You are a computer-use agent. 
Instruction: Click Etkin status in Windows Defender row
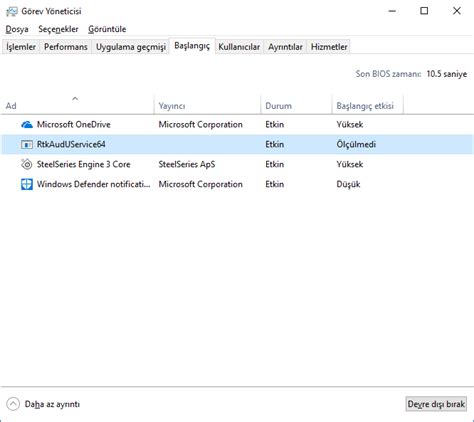point(275,184)
